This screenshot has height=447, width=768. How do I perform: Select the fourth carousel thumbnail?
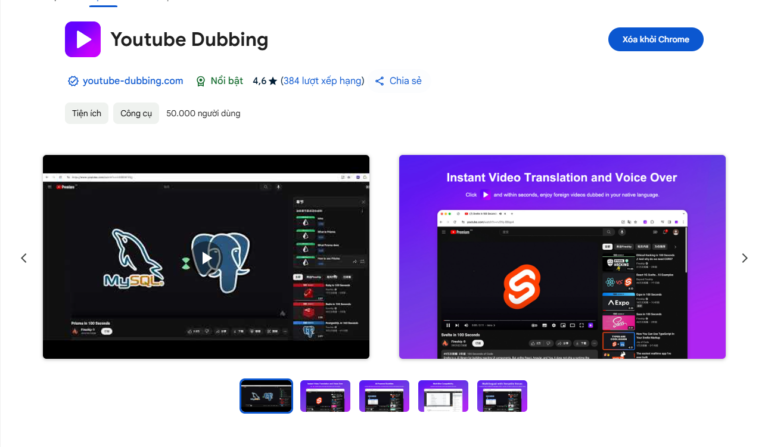pyautogui.click(x=443, y=396)
